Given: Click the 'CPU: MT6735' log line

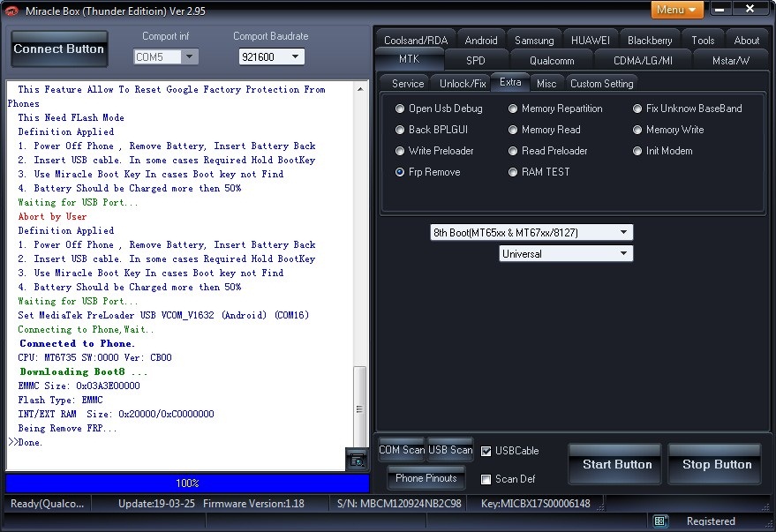Looking at the screenshot, I should click(x=94, y=357).
